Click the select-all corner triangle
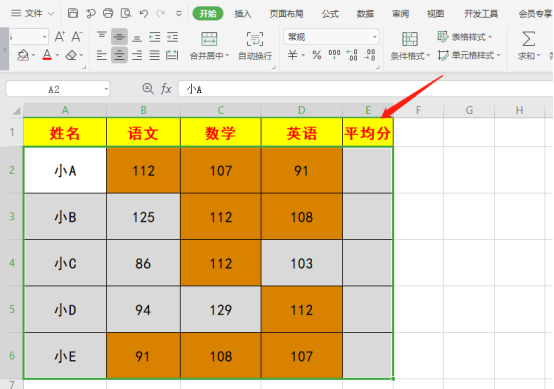 16,111
